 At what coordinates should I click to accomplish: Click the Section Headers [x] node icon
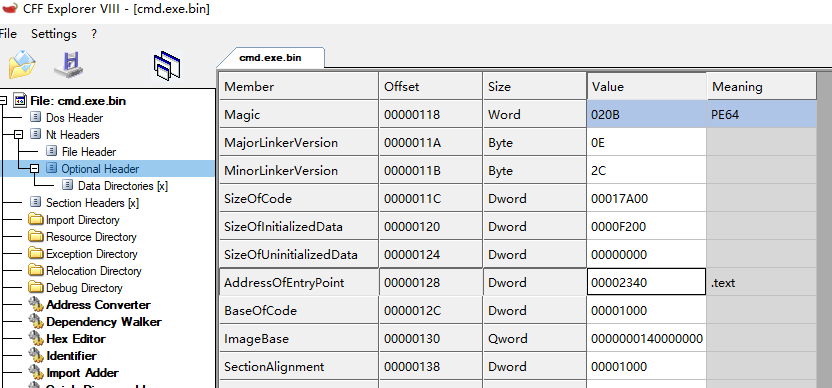(36, 203)
